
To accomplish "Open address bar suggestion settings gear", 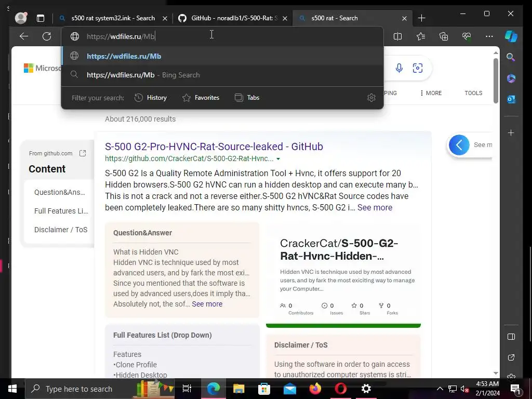I will 371,98.
